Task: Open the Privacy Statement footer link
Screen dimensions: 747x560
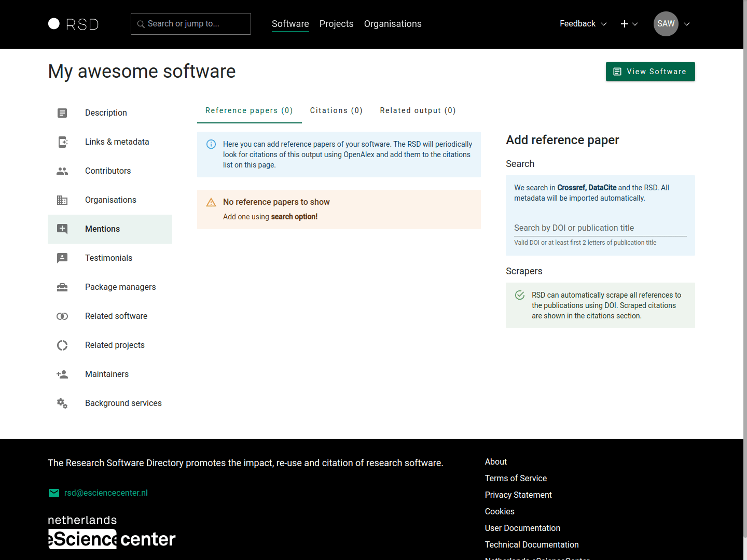Action: pyautogui.click(x=518, y=495)
